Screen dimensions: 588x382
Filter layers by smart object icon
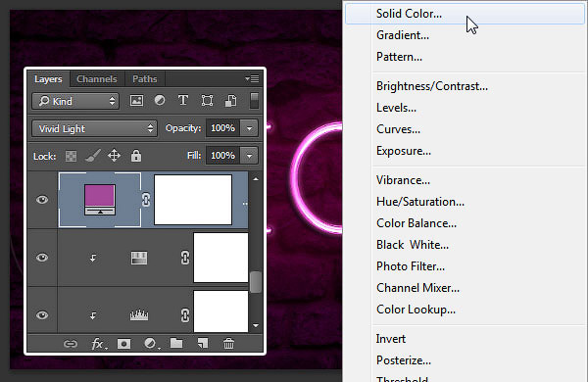[230, 101]
